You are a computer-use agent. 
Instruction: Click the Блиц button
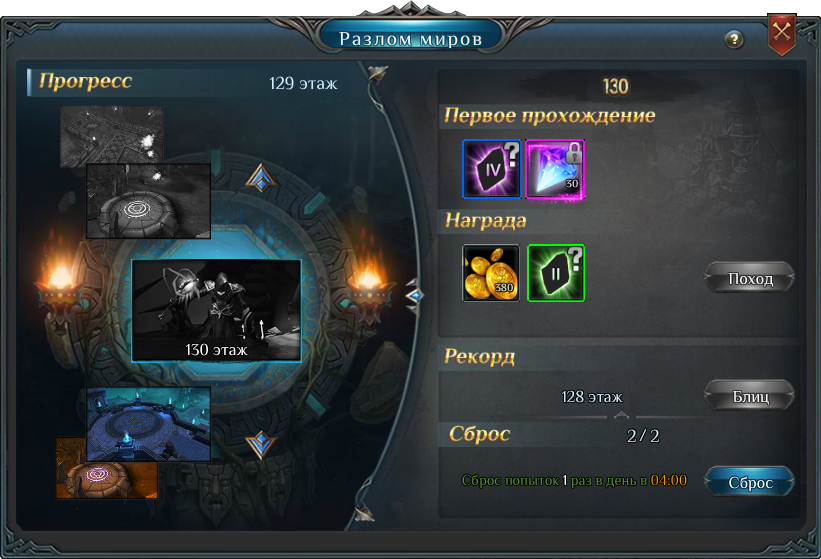tap(750, 396)
